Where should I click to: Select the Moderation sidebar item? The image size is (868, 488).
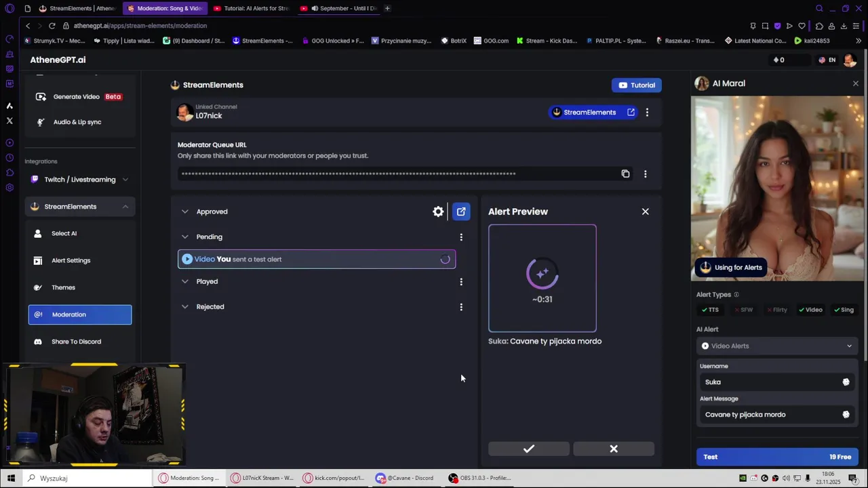point(80,314)
